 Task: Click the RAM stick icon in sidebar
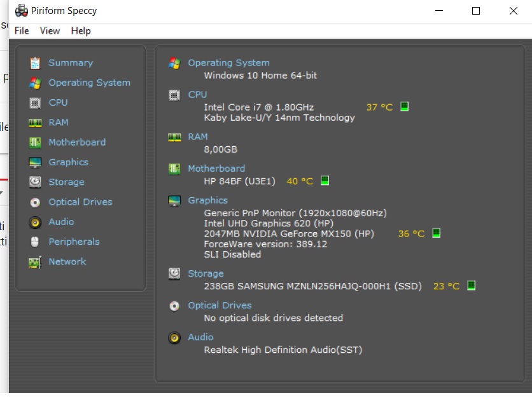click(x=35, y=123)
